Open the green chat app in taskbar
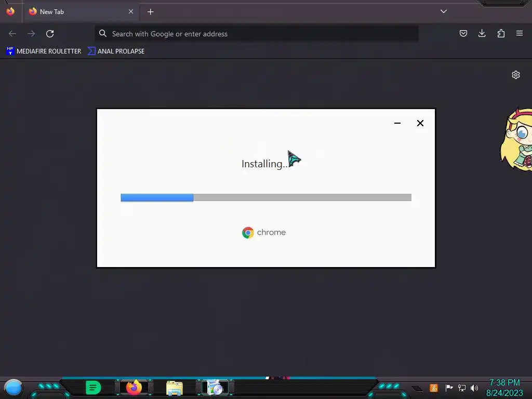The width and height of the screenshot is (532, 399). tap(94, 388)
